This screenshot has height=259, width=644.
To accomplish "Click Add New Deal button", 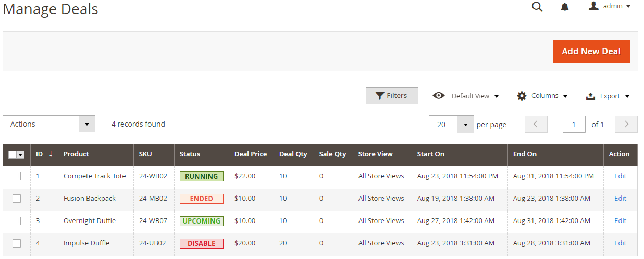I will tap(591, 51).
